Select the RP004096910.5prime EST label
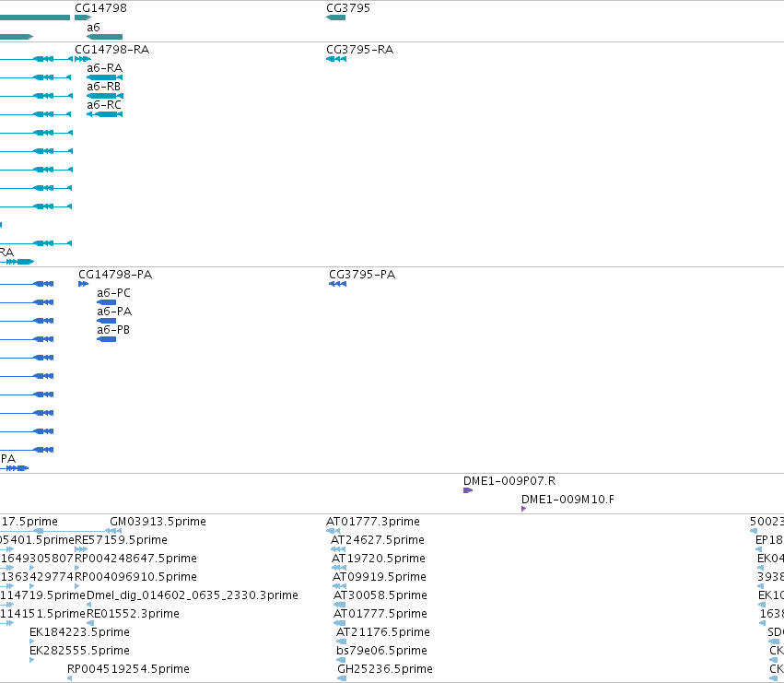784x683 pixels. 135,577
